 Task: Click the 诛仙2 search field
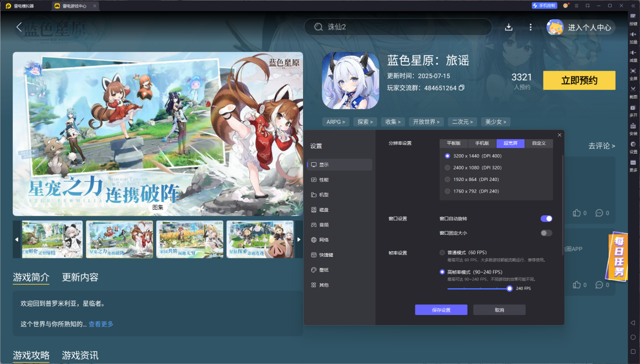click(x=398, y=27)
